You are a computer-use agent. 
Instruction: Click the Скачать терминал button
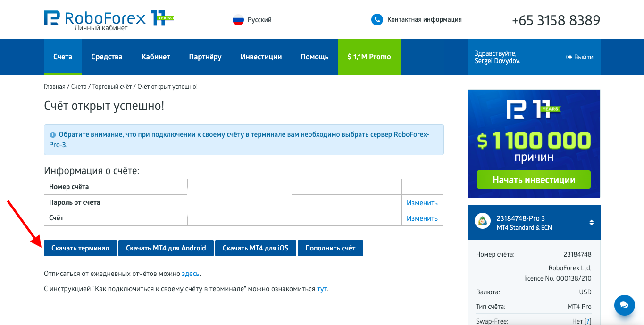coord(80,248)
